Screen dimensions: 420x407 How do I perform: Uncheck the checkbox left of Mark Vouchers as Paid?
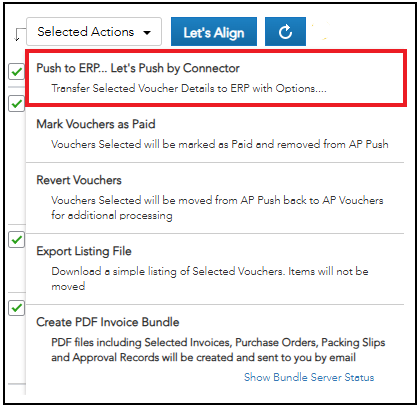pos(17,103)
